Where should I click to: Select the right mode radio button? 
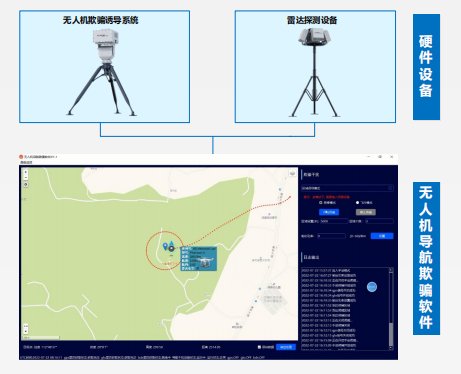pos(357,203)
